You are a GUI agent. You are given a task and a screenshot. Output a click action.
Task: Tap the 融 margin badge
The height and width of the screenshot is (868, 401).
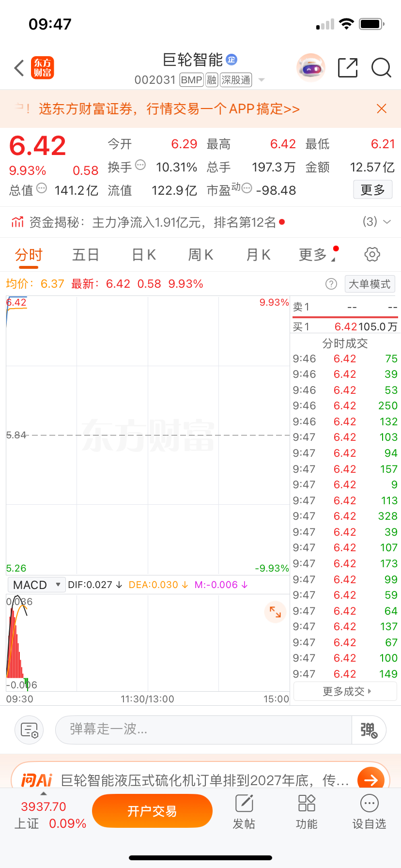coord(212,80)
